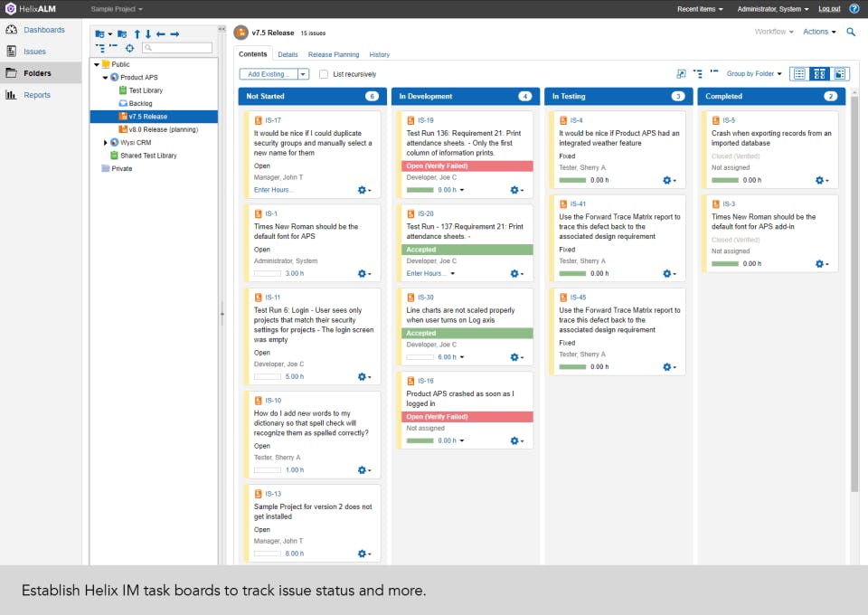The height and width of the screenshot is (615, 868).
Task: Expand the Wysi CRM tree node
Action: 105,143
